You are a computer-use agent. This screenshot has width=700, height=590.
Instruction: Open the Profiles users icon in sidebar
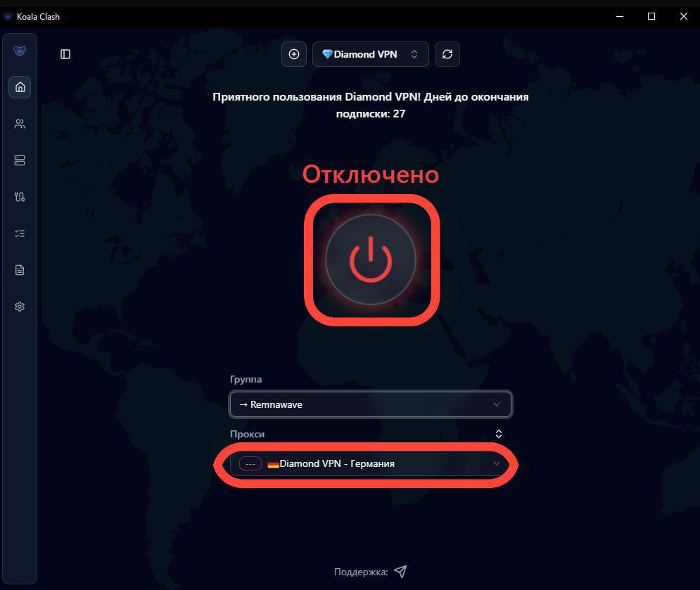tap(20, 124)
